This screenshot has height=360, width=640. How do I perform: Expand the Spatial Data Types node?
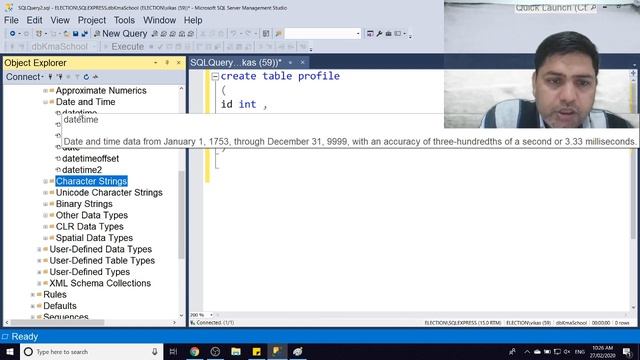(46, 238)
